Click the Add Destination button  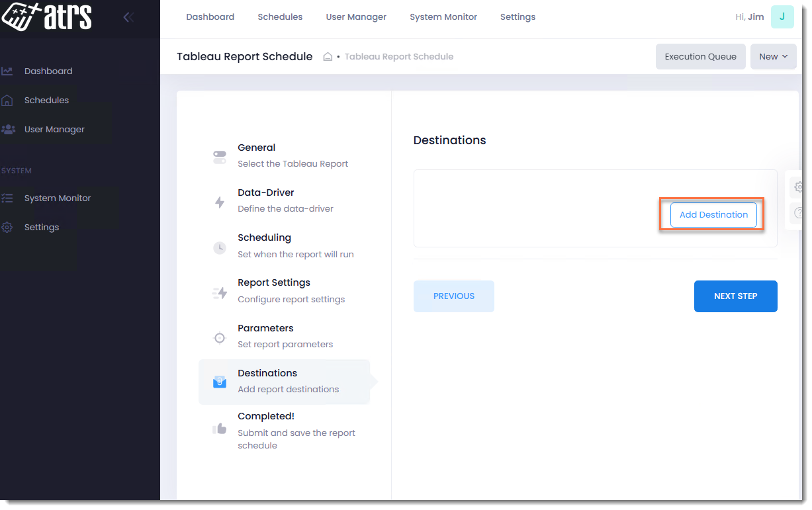[713, 215]
